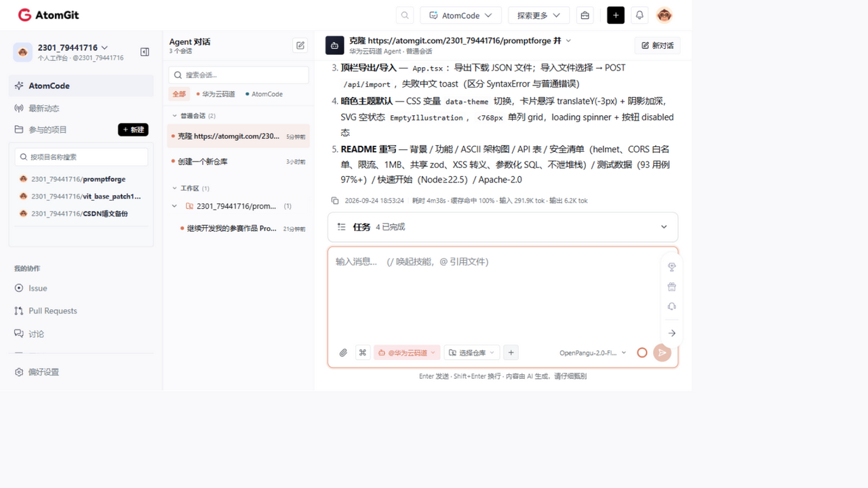Open the @华为云码道 agent selector
This screenshot has width=868, height=488.
click(x=407, y=352)
